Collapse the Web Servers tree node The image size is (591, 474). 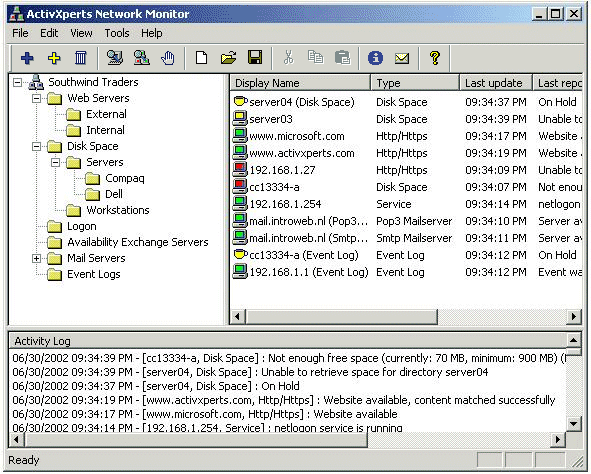37,99
